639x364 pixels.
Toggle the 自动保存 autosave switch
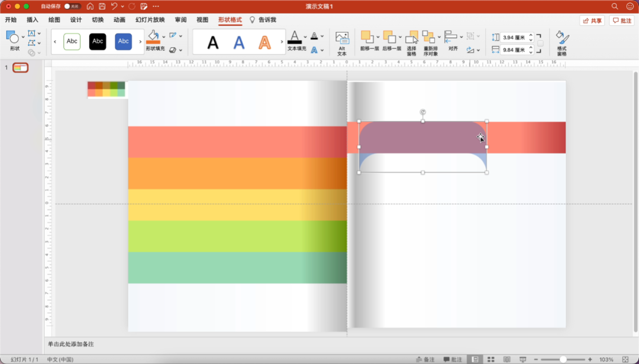point(72,6)
